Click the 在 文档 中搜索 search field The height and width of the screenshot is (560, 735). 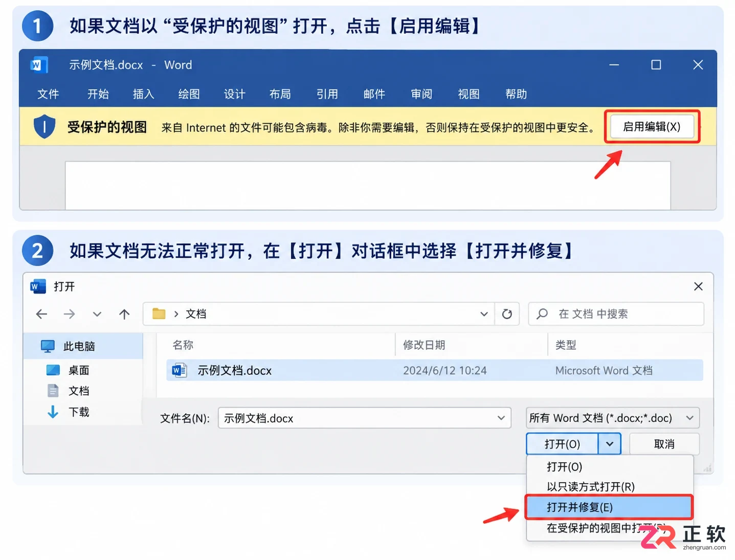pos(616,314)
